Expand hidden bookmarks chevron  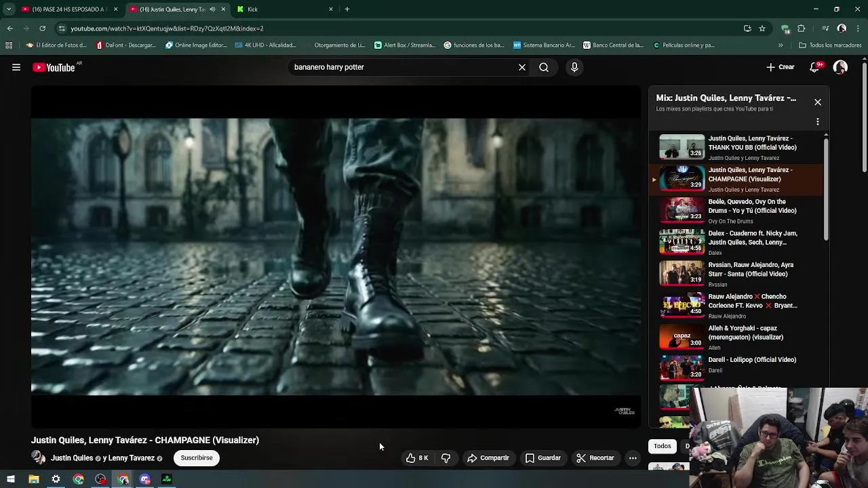[x=781, y=45]
